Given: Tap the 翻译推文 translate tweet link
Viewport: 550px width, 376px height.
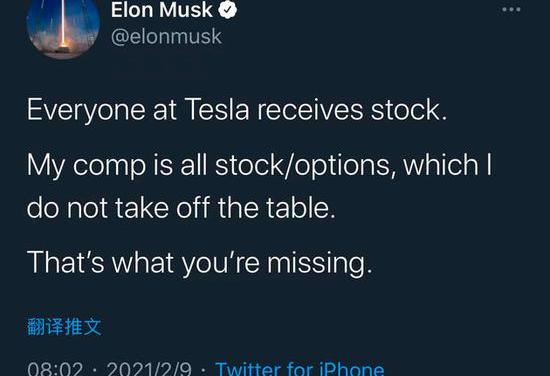Looking at the screenshot, I should coord(64,327).
